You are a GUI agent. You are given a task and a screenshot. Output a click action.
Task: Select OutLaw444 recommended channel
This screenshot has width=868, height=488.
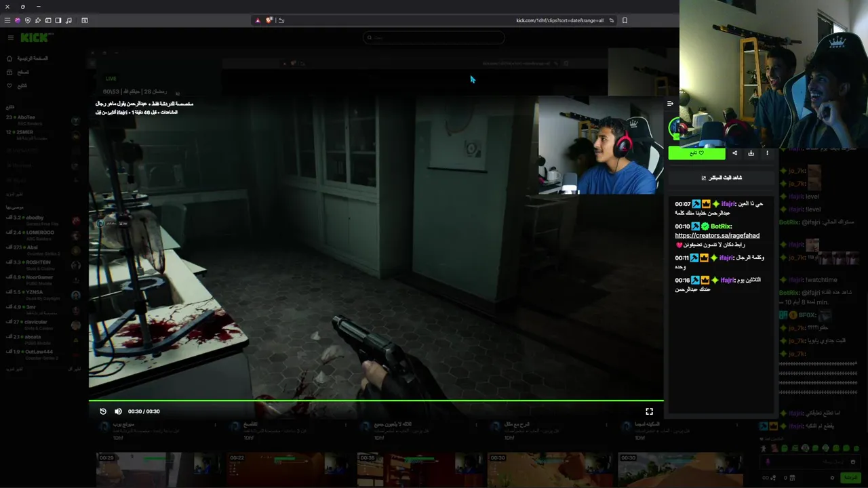pos(42,354)
